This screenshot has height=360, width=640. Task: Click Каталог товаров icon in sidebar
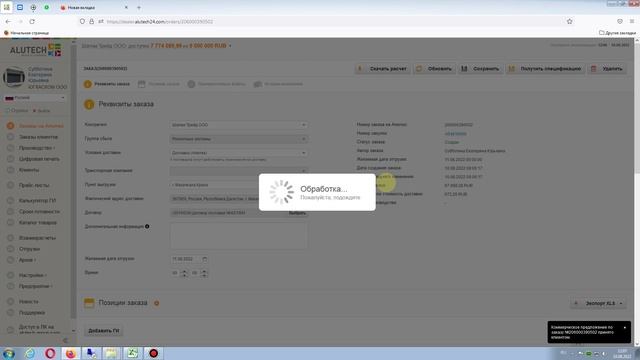(11, 222)
